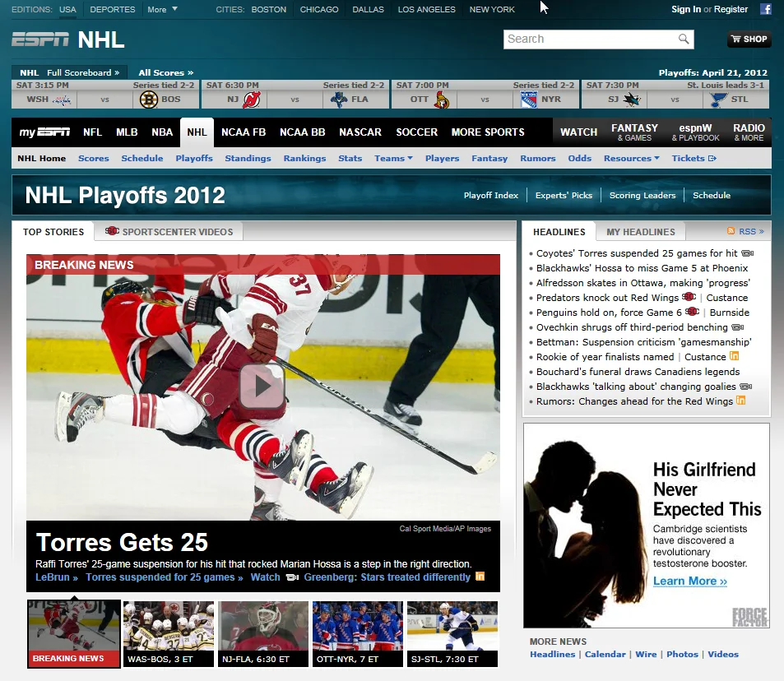Viewport: 784px width, 681px height.
Task: Click video icon beside Ovechkin headline
Action: pos(737,327)
